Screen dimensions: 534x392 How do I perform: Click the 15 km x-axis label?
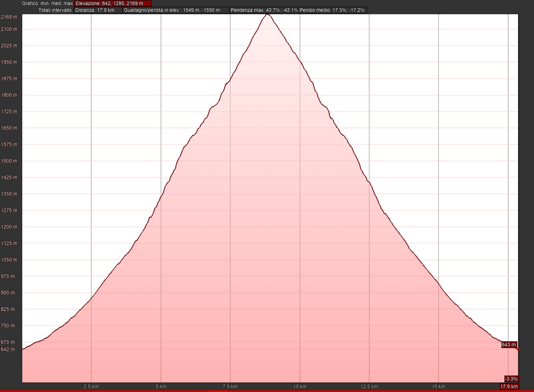click(439, 387)
